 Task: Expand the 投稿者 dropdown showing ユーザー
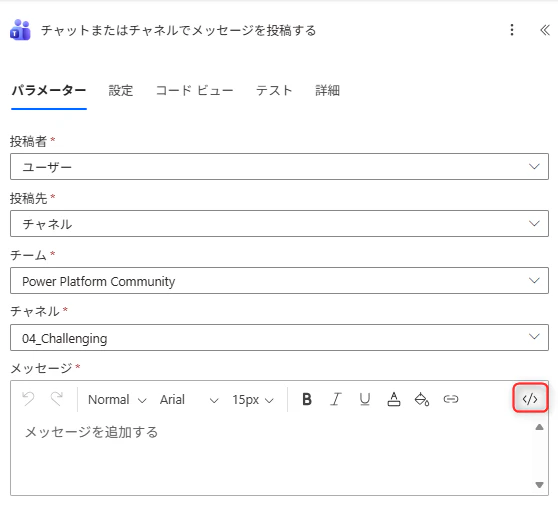tap(279, 167)
